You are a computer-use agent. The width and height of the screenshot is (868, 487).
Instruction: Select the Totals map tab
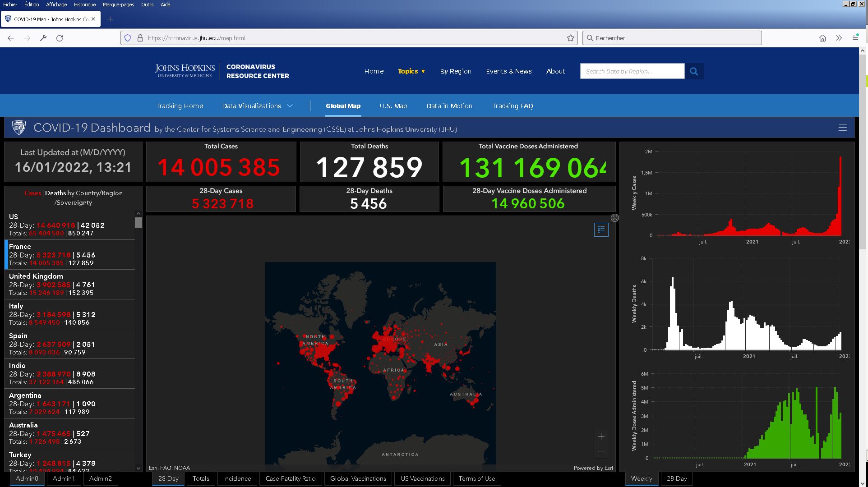pos(201,478)
